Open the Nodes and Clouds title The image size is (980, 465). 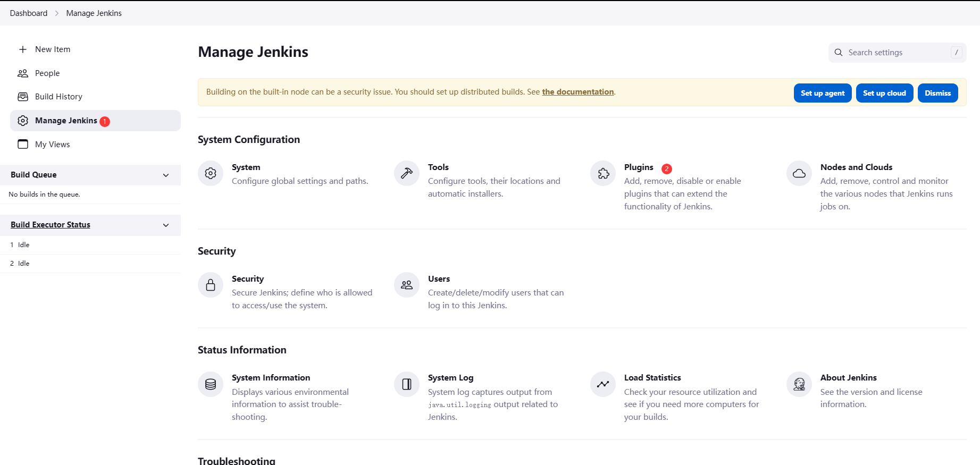pyautogui.click(x=856, y=167)
